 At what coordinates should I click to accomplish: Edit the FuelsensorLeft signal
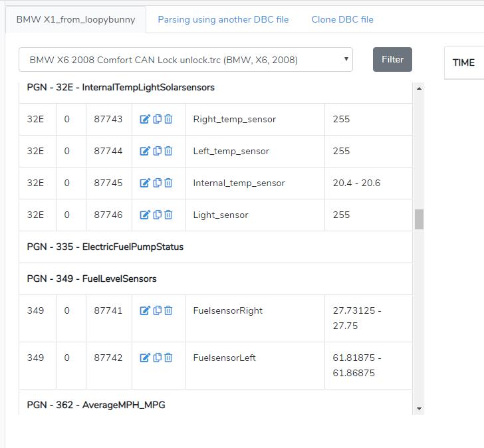click(x=145, y=358)
